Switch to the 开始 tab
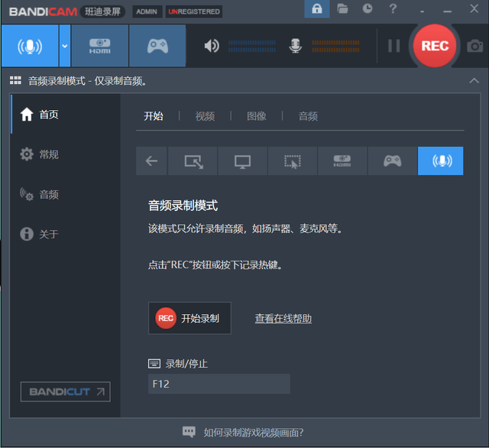The image size is (489, 448). pos(154,116)
